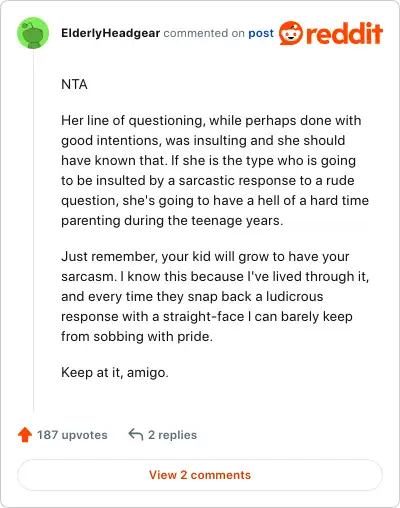Click the green Snoo avatar of ElderlyHeadgear
The height and width of the screenshot is (508, 400).
(33, 33)
